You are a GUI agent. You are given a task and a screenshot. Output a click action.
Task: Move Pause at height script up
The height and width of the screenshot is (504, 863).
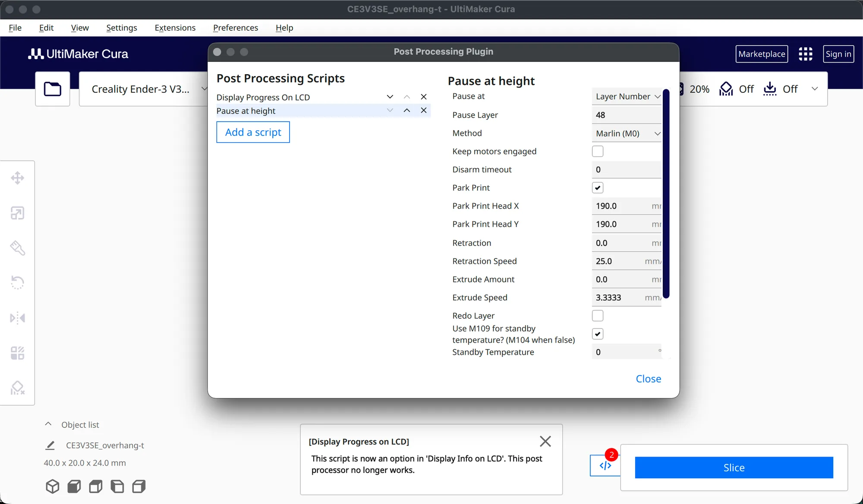tap(407, 110)
